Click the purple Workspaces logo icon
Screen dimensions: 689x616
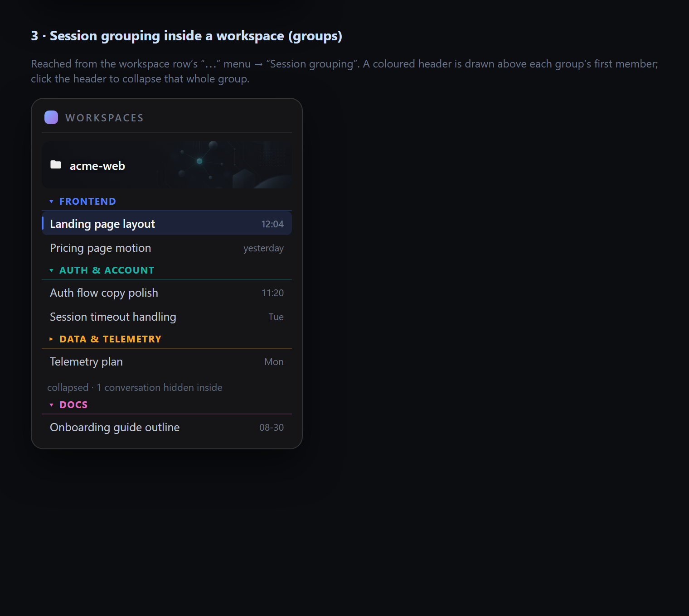point(51,117)
